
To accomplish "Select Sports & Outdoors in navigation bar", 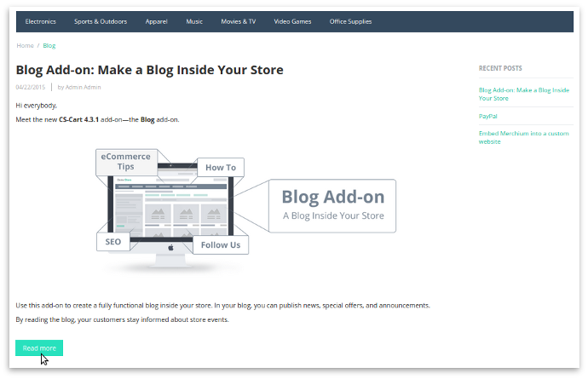I will click(100, 21).
